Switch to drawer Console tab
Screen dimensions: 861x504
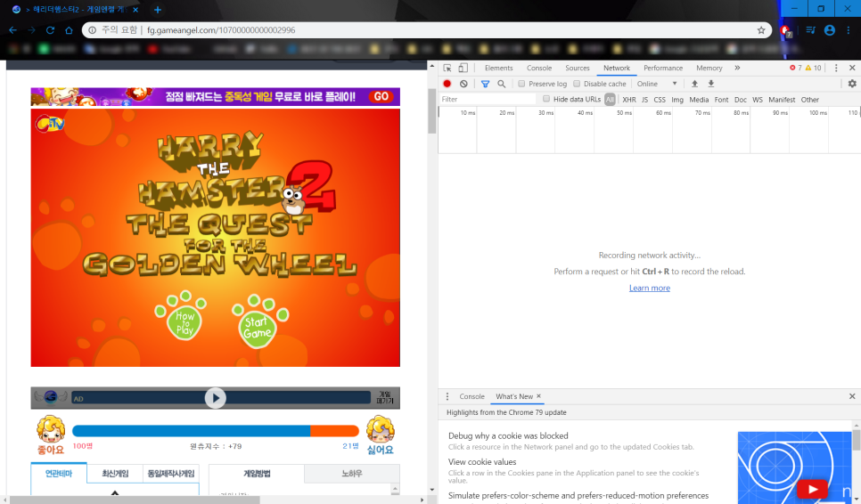tap(471, 396)
